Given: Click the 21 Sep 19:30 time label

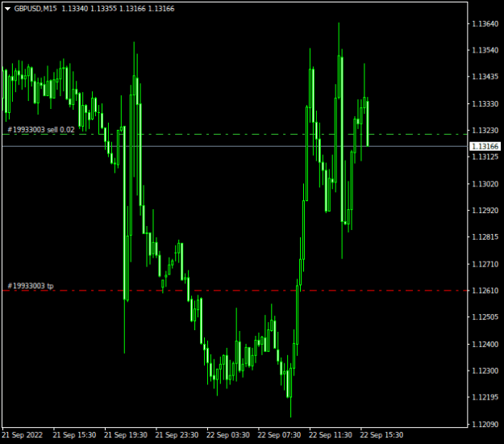Looking at the screenshot, I should click(x=126, y=435).
